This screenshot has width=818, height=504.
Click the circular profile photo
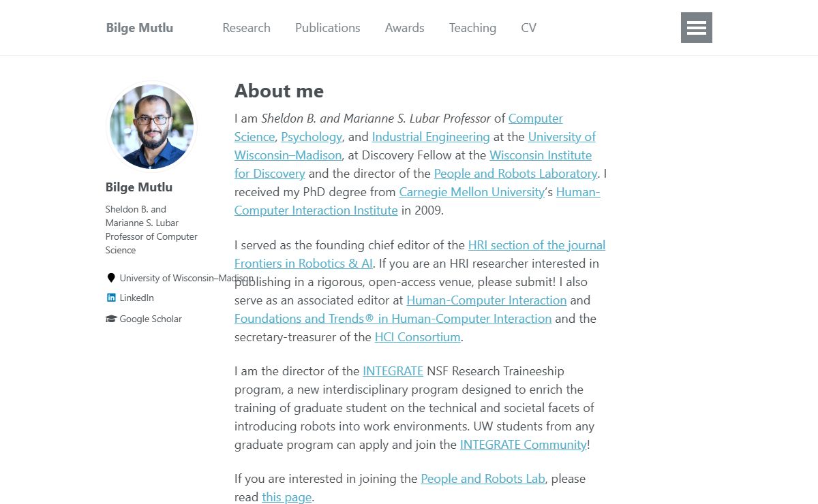[x=151, y=127]
